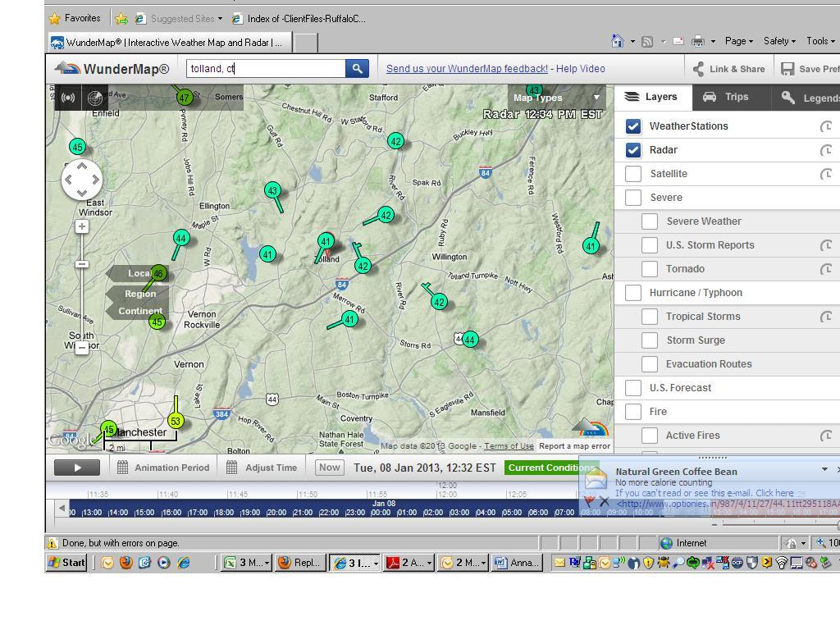Check the Storm Surge checkbox
This screenshot has height=630, width=840.
point(650,340)
